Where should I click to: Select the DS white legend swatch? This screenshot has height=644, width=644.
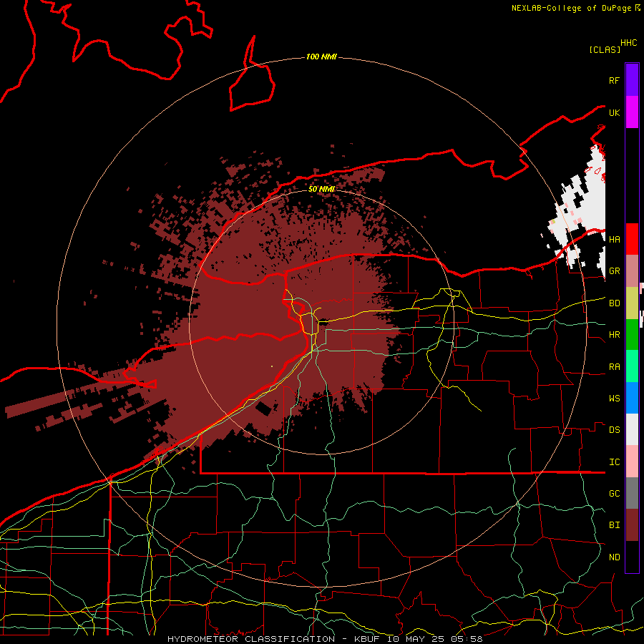click(x=632, y=429)
